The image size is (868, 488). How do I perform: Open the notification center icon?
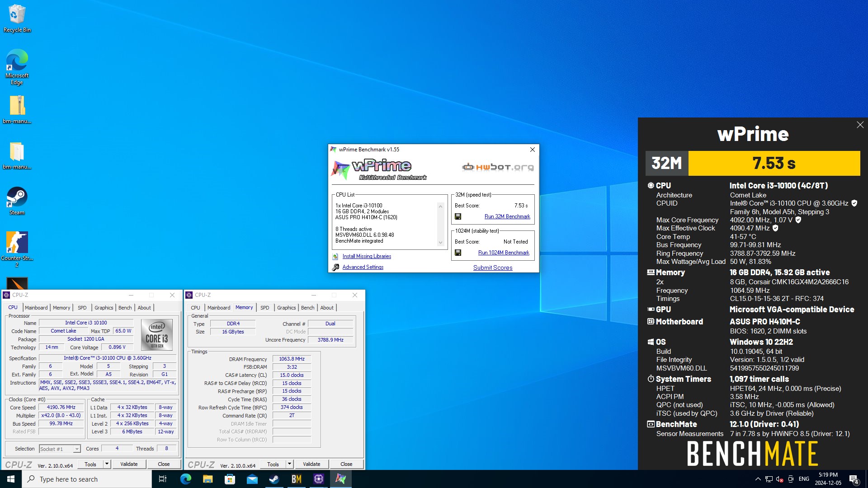click(854, 479)
